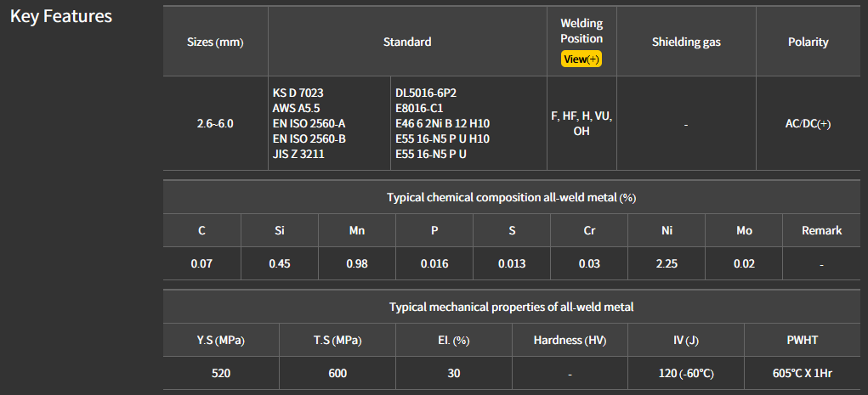
Task: Select the welding positions F, HF, H, VU, OH cell
Action: (582, 123)
